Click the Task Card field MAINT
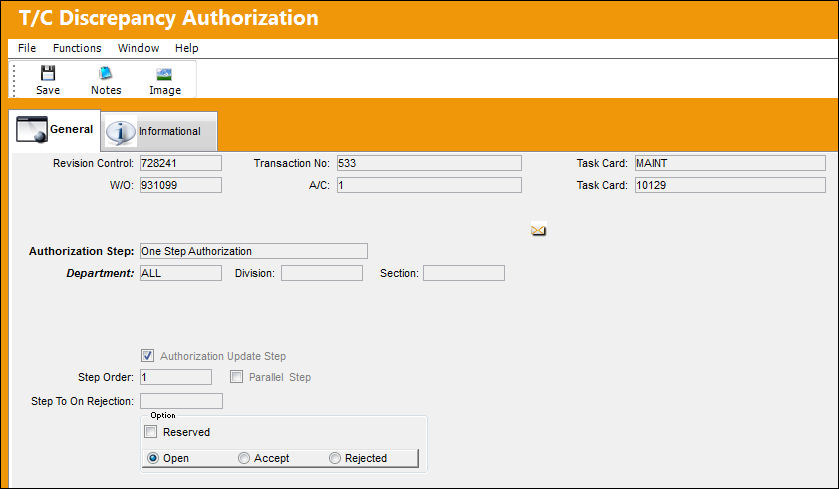 pyautogui.click(x=730, y=163)
